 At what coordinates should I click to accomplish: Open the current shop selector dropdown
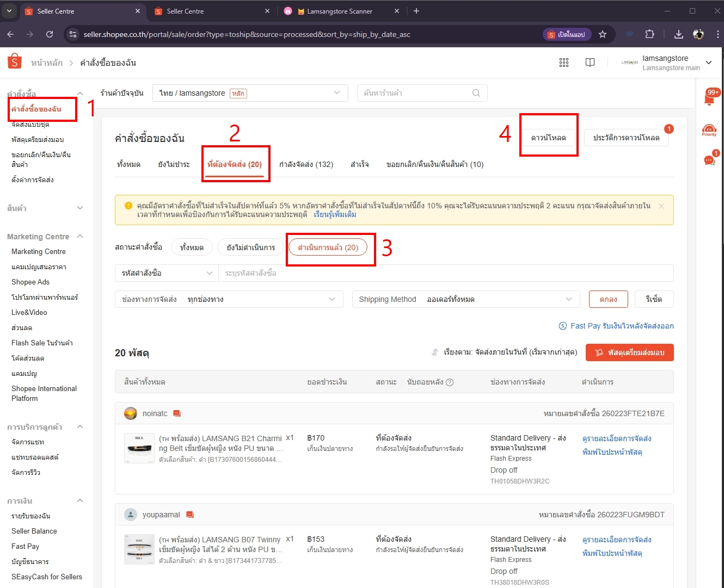pyautogui.click(x=250, y=93)
